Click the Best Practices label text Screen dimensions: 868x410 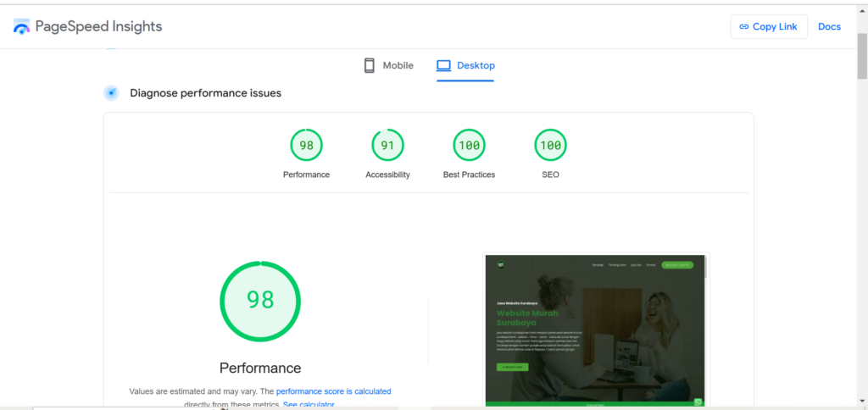tap(469, 175)
